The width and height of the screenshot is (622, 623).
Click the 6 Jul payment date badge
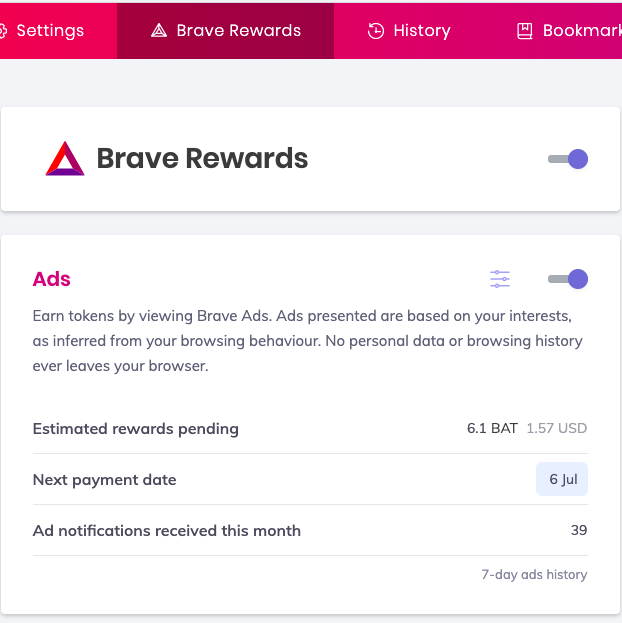tap(562, 479)
